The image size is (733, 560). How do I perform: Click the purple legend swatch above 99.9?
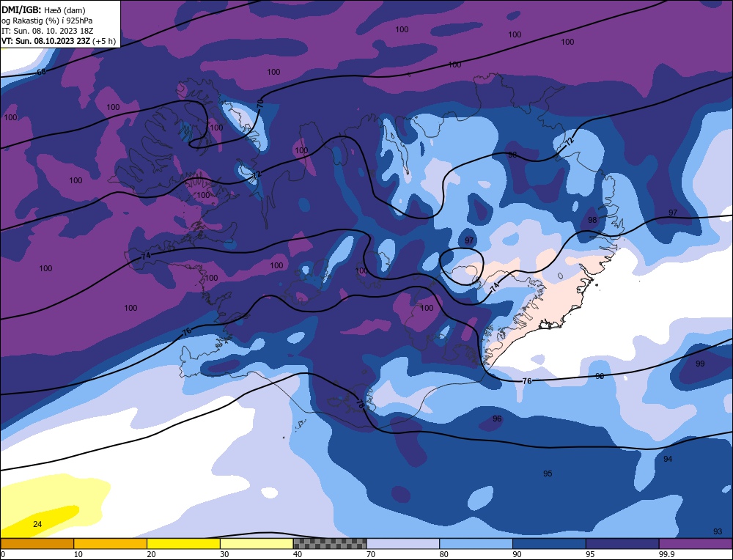click(x=696, y=544)
